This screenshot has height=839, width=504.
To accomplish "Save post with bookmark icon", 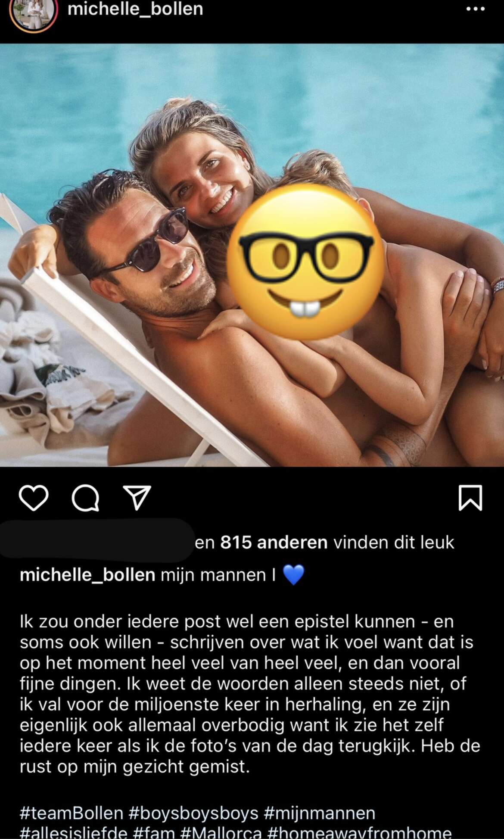I will coord(470,498).
